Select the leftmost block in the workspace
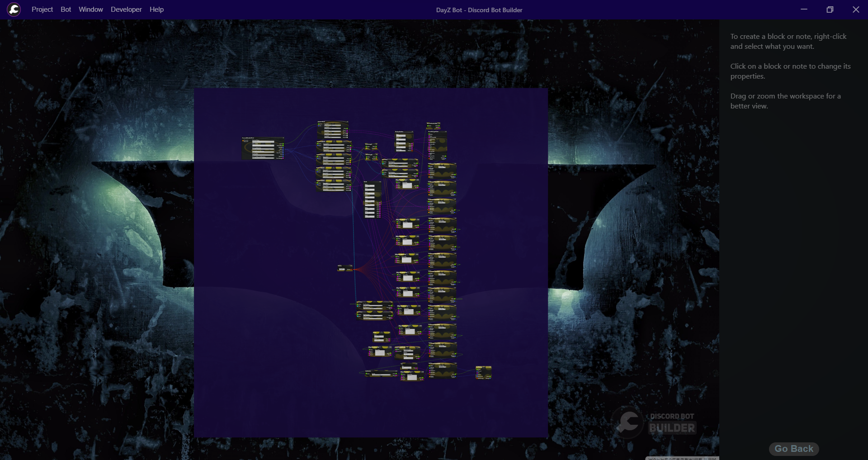 point(263,148)
